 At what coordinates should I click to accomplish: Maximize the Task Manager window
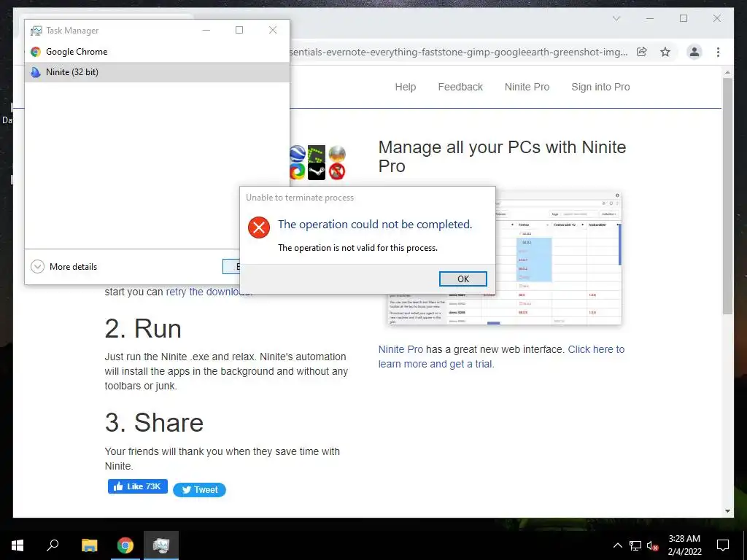239,30
